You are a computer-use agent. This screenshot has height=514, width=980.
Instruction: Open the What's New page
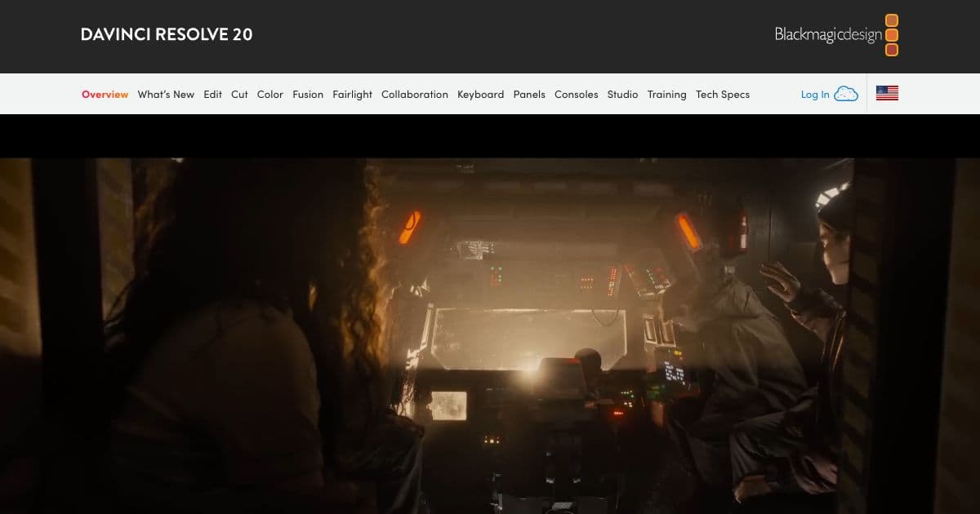tap(166, 94)
